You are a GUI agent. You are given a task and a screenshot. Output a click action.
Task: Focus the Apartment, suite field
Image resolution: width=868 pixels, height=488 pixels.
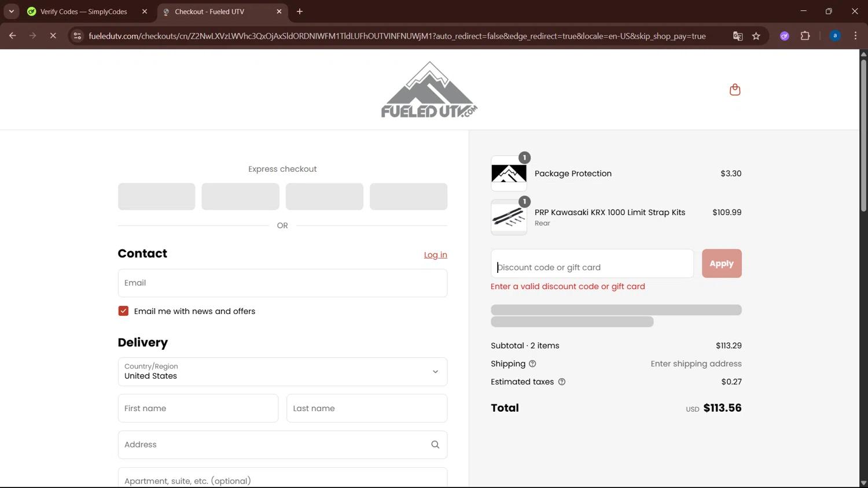click(x=282, y=478)
